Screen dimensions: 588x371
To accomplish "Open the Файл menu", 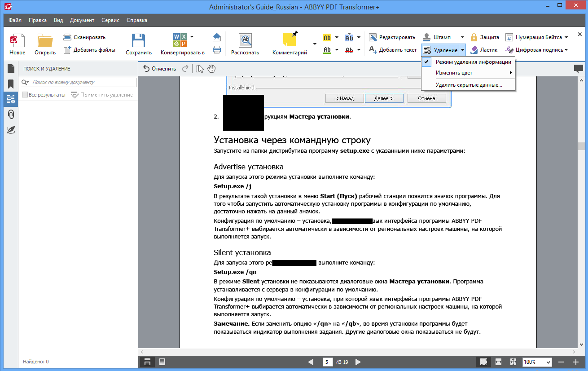I will (15, 20).
